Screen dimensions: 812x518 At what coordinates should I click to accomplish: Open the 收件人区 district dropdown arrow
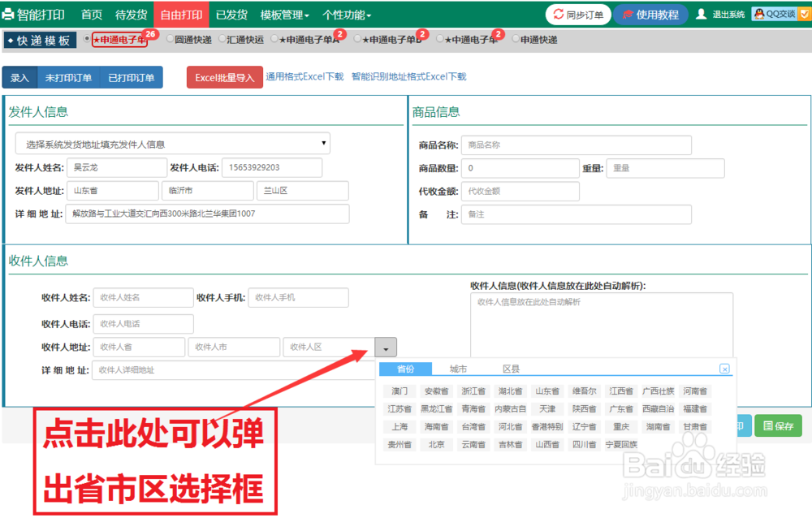coord(385,347)
